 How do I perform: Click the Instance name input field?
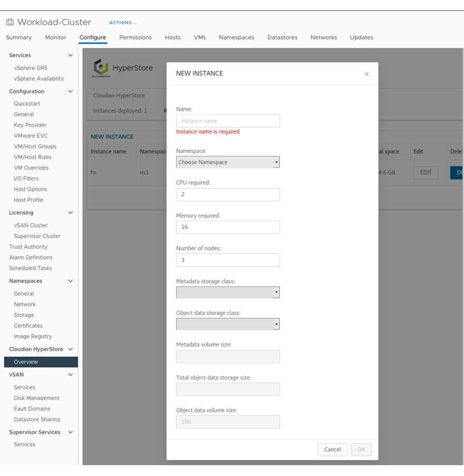pyautogui.click(x=228, y=121)
